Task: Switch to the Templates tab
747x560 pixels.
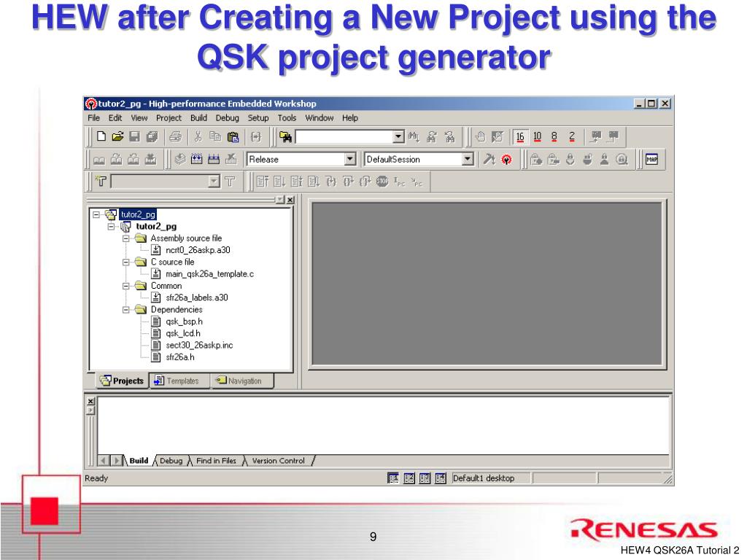Action: [179, 381]
